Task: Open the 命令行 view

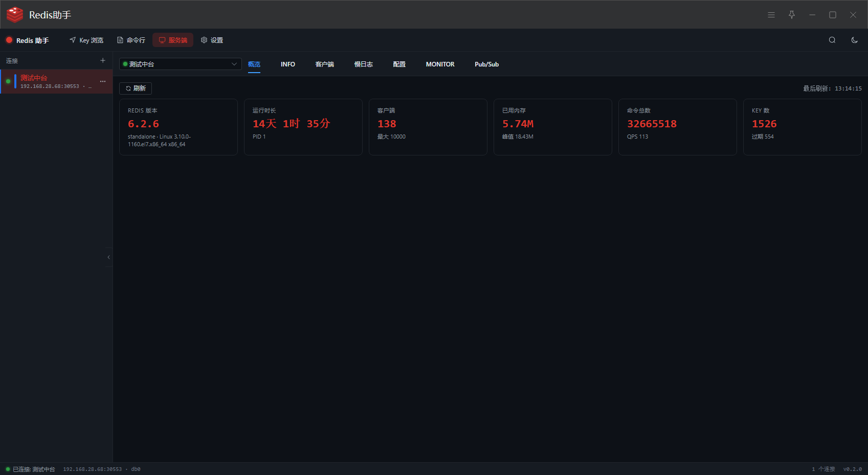Action: (x=131, y=40)
